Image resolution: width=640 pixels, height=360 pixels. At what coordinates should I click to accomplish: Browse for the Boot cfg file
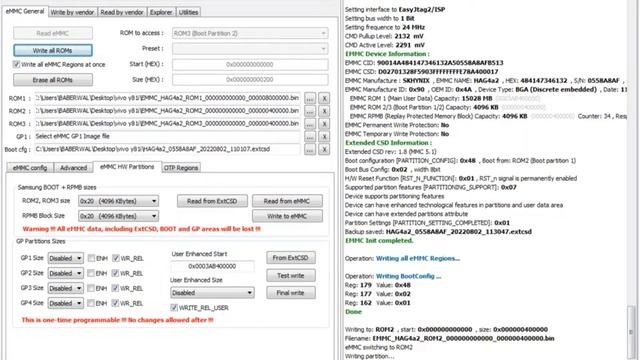[310, 149]
